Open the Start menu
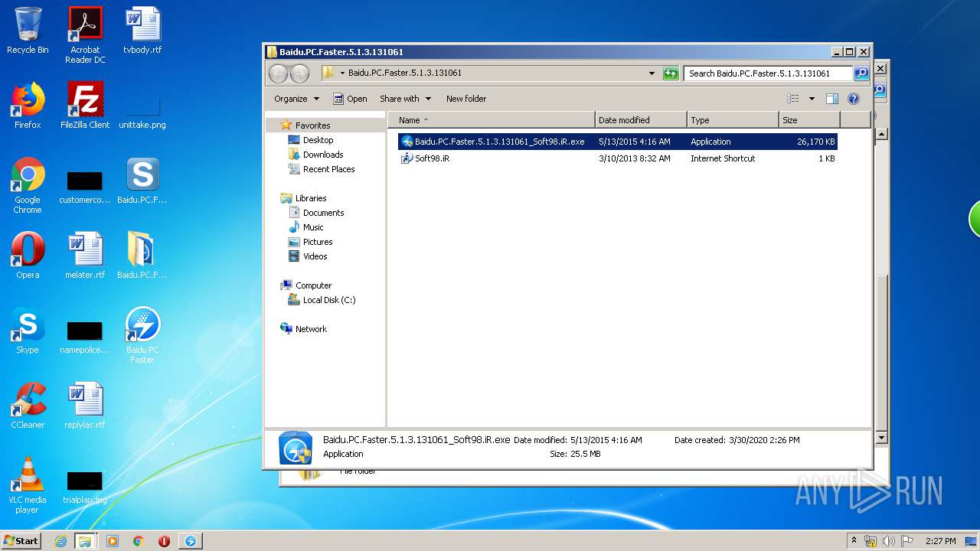This screenshot has width=980, height=551. [x=21, y=541]
